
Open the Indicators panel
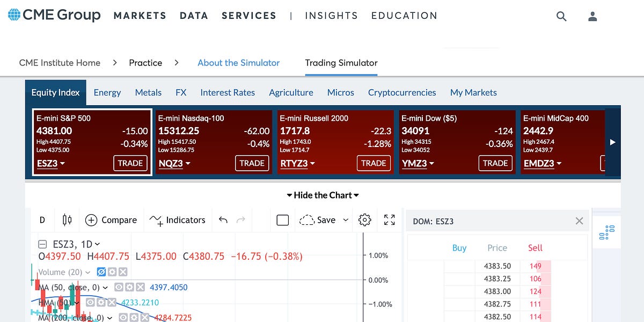click(x=178, y=220)
